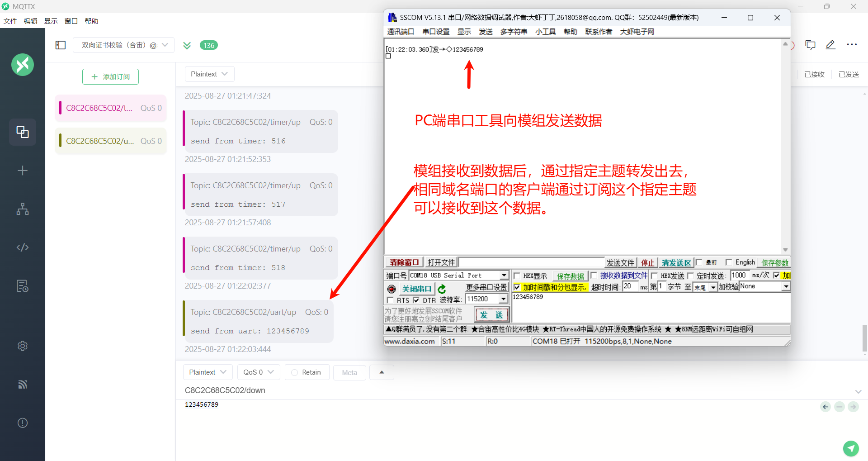Image resolution: width=868 pixels, height=461 pixels.
Task: Open new window icon in MQTTX header
Action: 810,45
